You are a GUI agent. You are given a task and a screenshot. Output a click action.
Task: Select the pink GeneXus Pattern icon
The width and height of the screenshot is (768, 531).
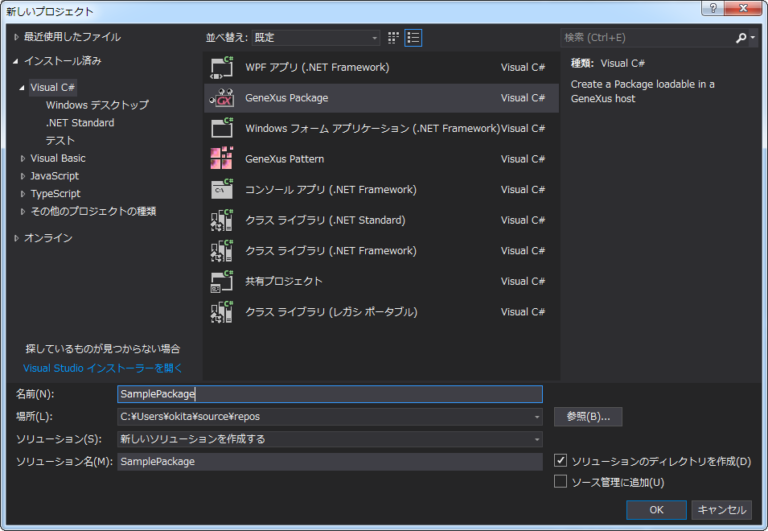pos(221,159)
